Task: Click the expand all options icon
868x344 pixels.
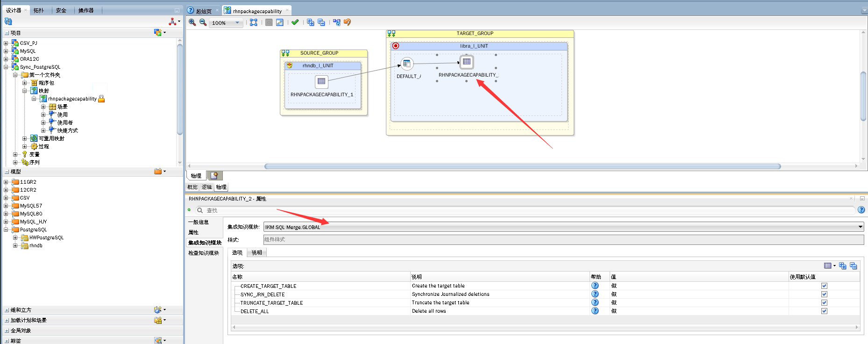Action: (x=843, y=265)
